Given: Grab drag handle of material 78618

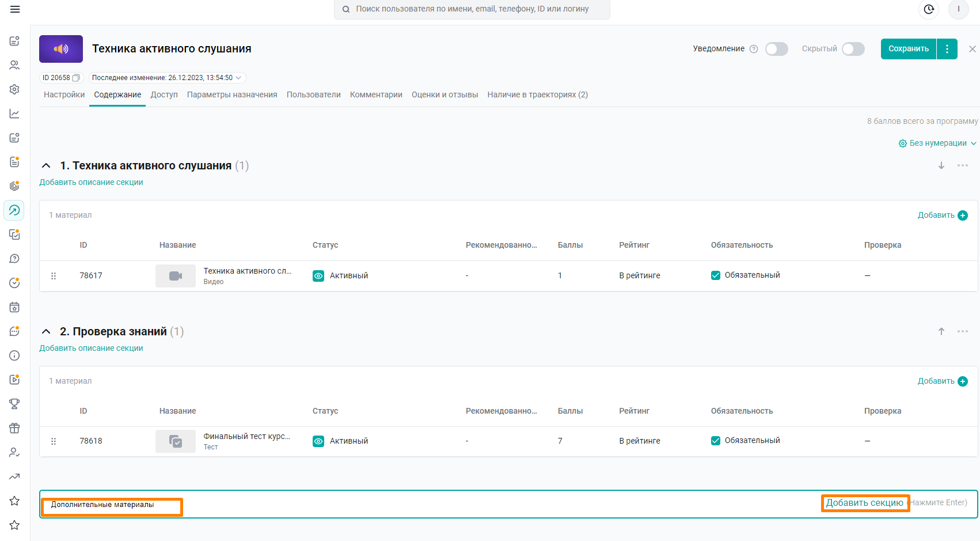Looking at the screenshot, I should [54, 441].
